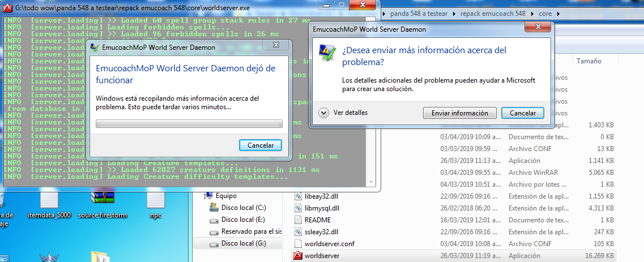Image resolution: width=644 pixels, height=262 pixels.
Task: Click 'panda 548 a testear' breadcrumb segment
Action: tap(419, 14)
